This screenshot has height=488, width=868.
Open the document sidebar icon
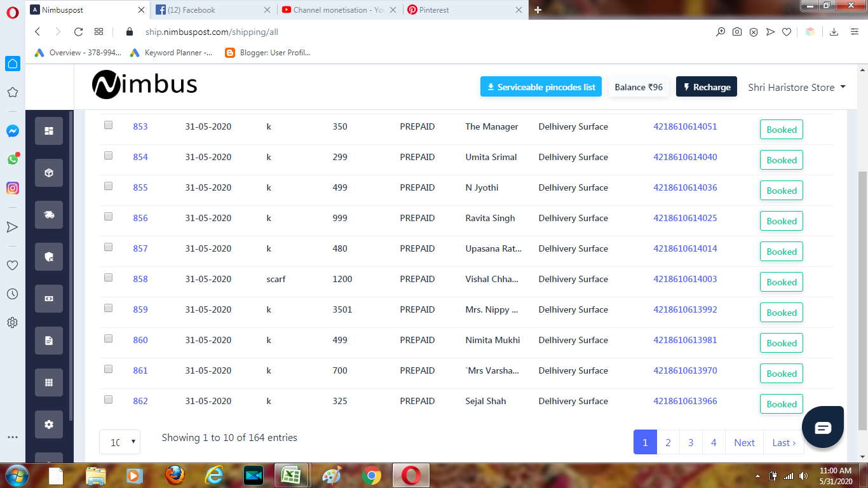coord(49,341)
